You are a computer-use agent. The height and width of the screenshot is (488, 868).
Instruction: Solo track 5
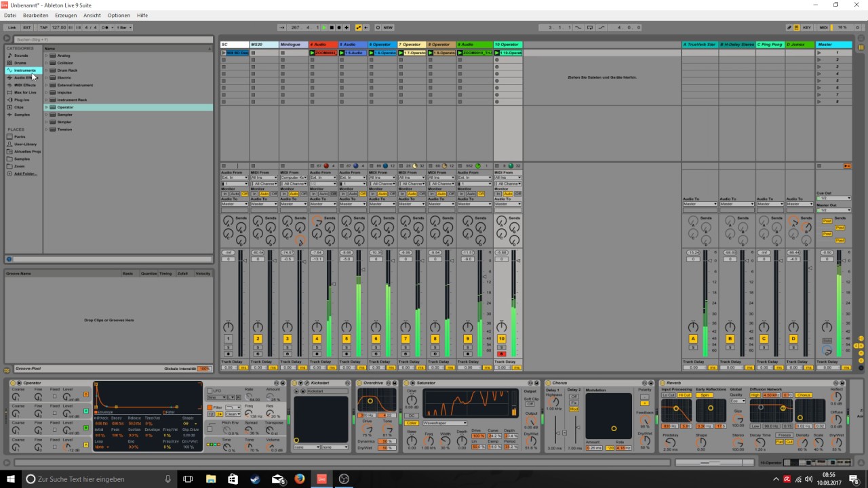tap(347, 347)
